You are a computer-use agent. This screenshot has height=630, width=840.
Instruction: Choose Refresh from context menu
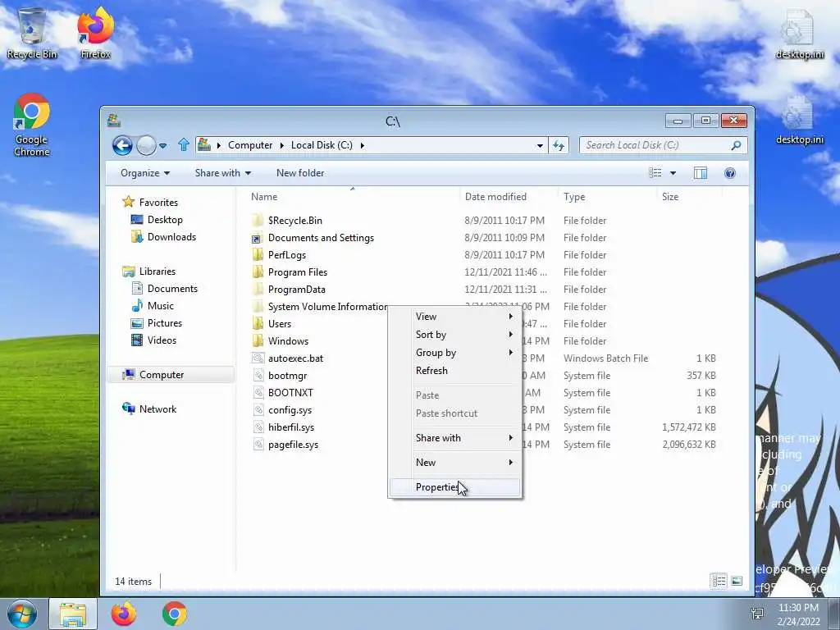[x=454, y=371]
